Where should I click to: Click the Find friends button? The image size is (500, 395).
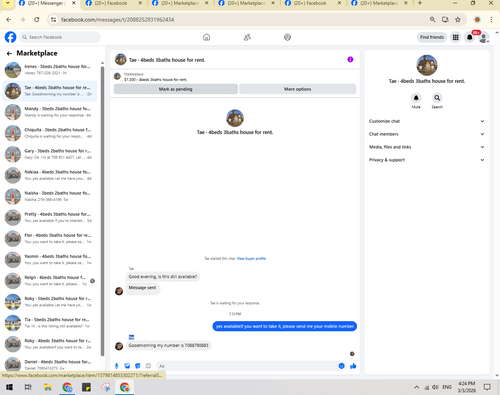tap(432, 37)
